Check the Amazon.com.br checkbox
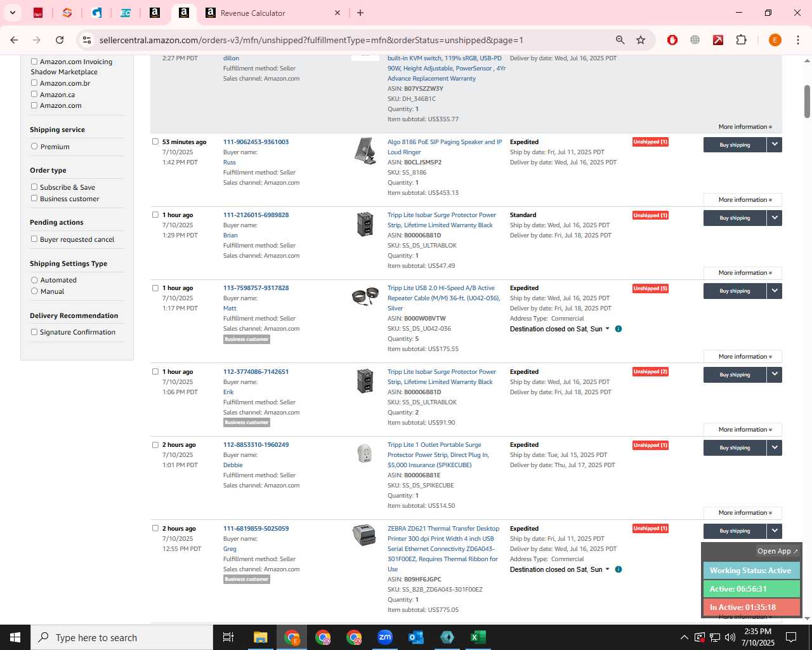812x650 pixels. tap(34, 83)
